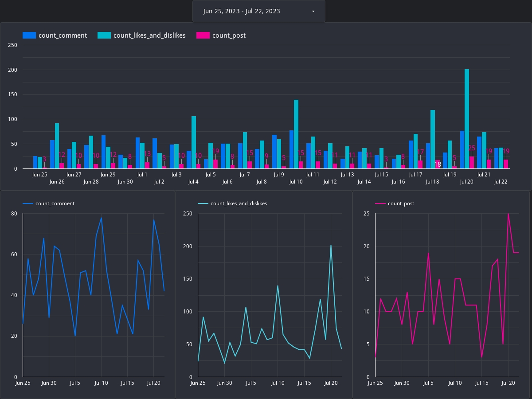Screen dimensions: 532x399
Task: Click the Jul 4 likes and dislikes bar
Action: tap(194, 142)
